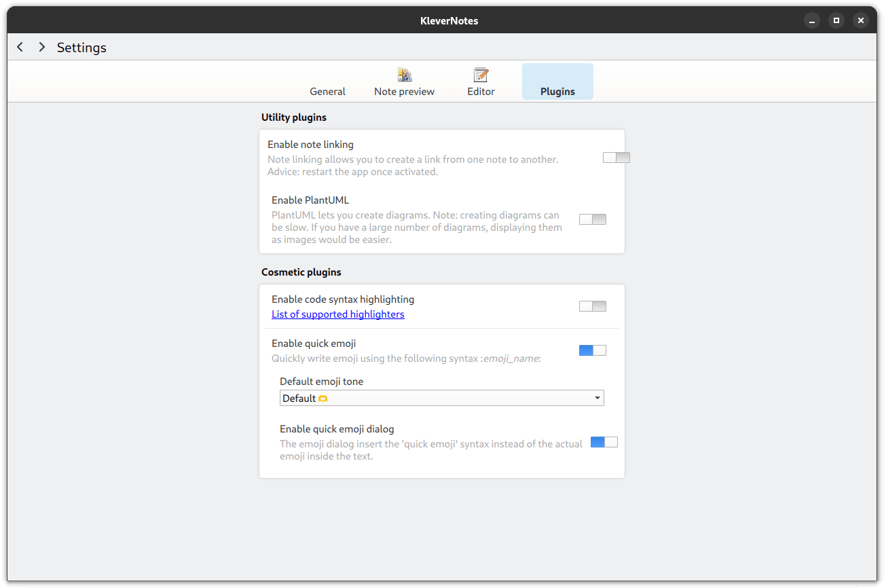This screenshot has height=588, width=884.
Task: Open the Default emoji tone dropdown
Action: tap(441, 399)
